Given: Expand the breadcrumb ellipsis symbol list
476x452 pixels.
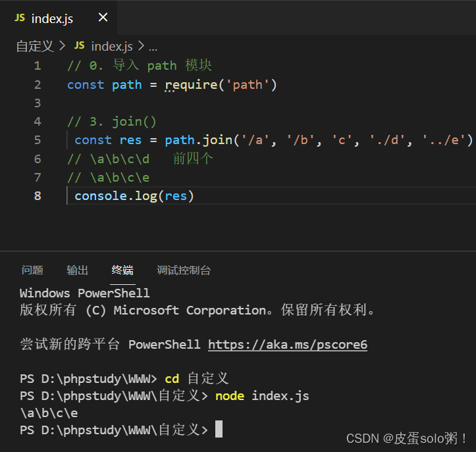Looking at the screenshot, I should 153,47.
